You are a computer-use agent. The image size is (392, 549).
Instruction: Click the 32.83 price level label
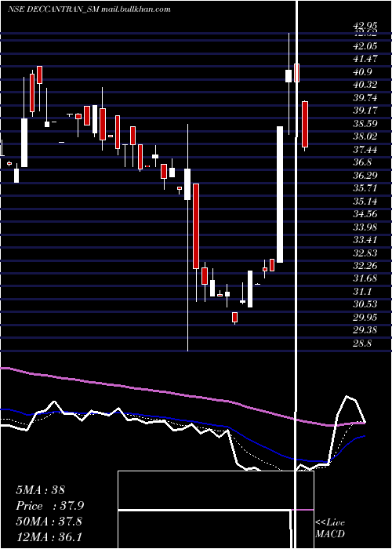tap(365, 253)
